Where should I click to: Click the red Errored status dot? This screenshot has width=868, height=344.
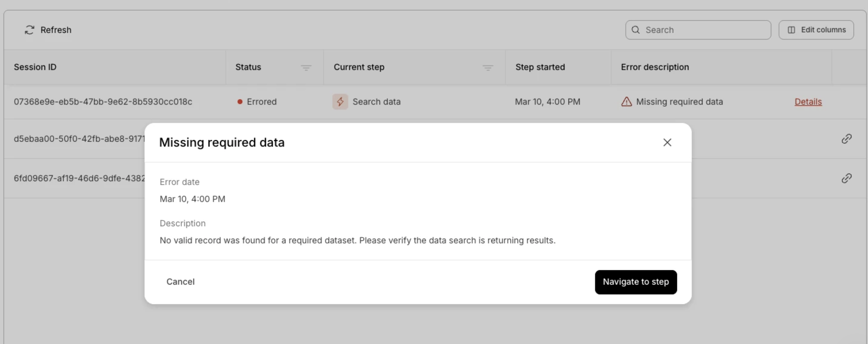(x=240, y=102)
